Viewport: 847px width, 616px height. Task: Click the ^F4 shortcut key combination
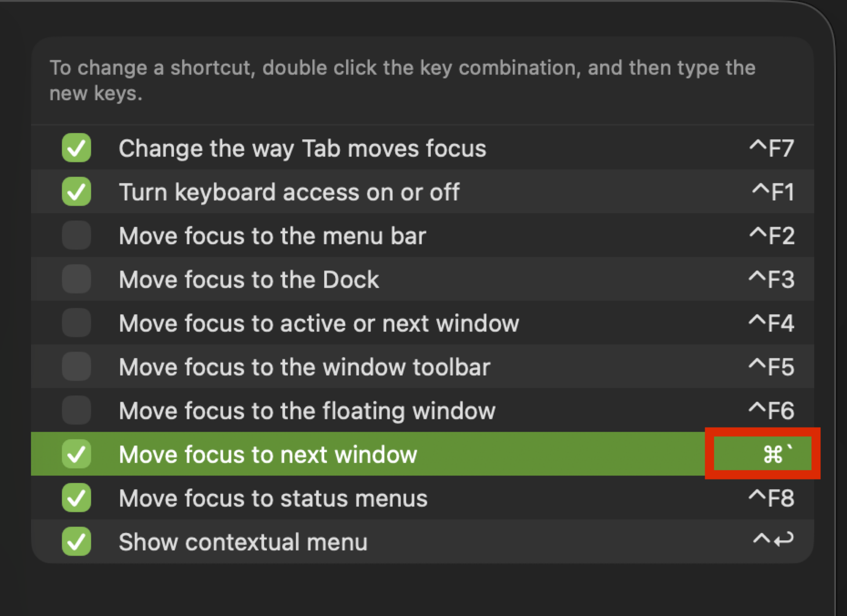pyautogui.click(x=772, y=323)
